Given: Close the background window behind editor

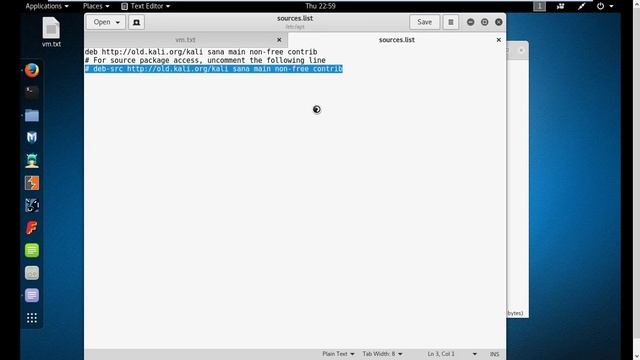Looking at the screenshot, I should [x=521, y=50].
